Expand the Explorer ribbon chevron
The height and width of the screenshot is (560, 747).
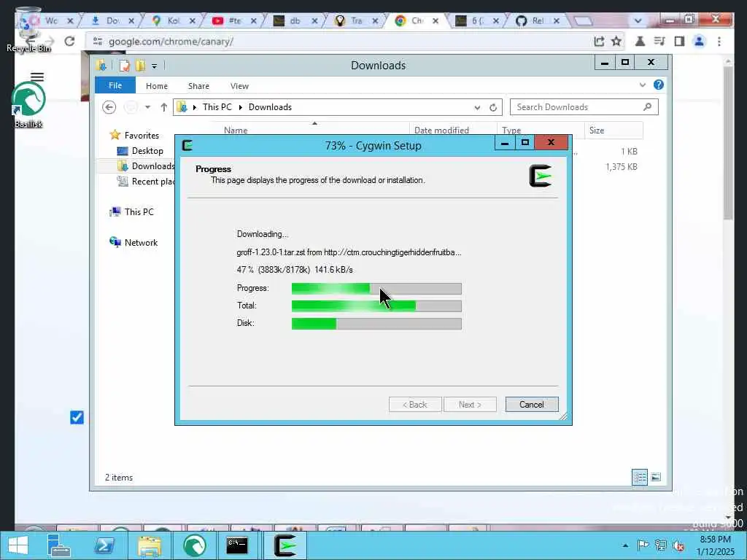(642, 85)
